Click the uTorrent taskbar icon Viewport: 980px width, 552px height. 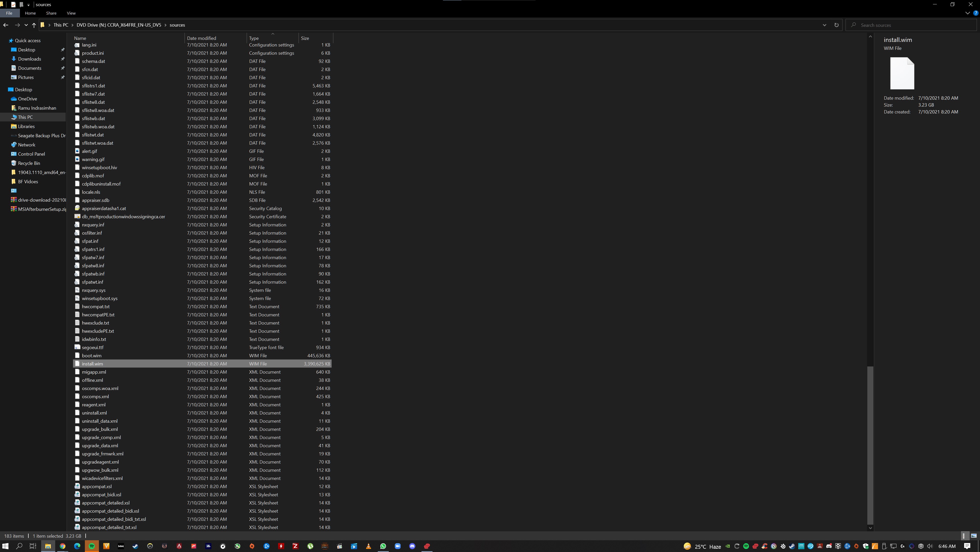[x=310, y=546]
